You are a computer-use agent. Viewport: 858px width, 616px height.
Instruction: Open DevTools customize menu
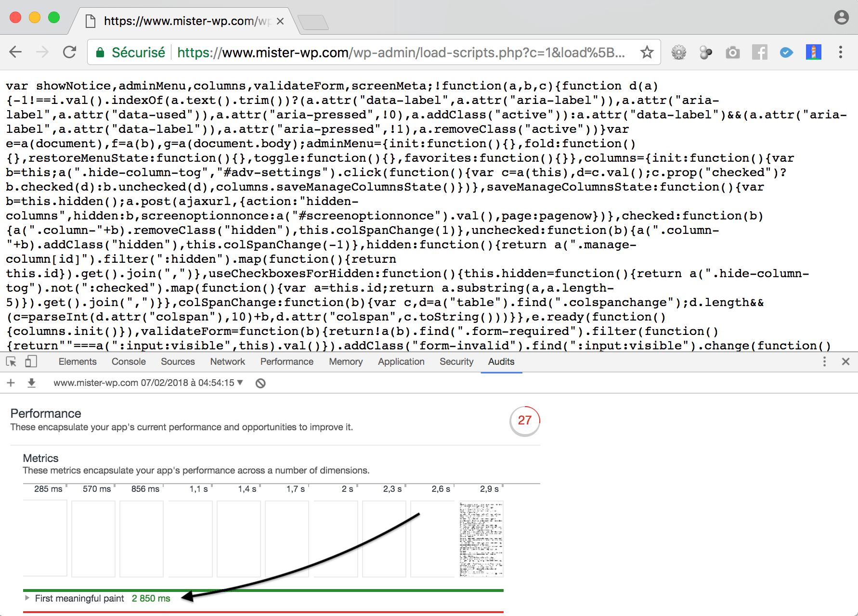824,361
